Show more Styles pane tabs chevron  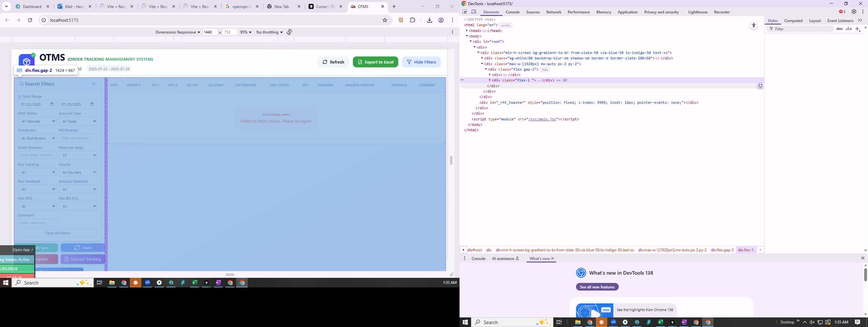point(860,20)
